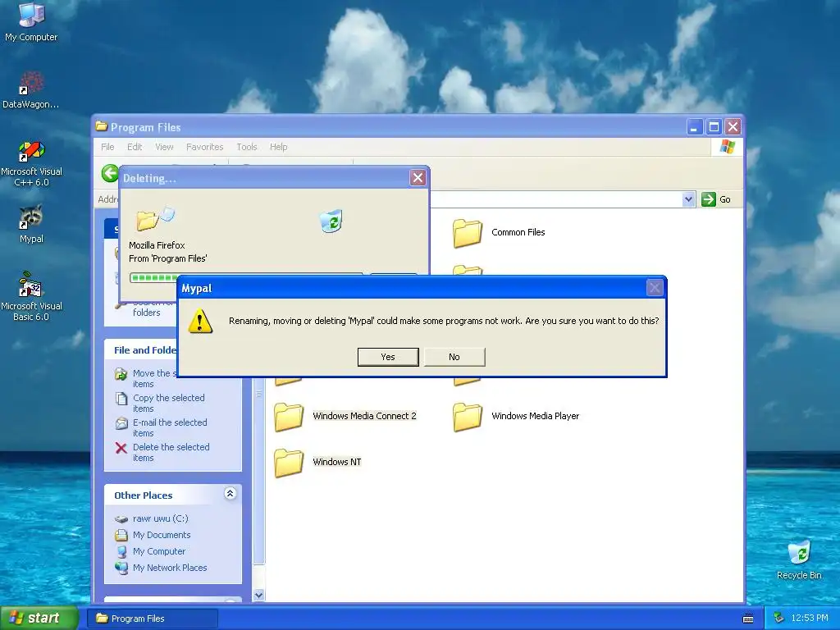Open My Network Places link
The width and height of the screenshot is (840, 630).
(x=170, y=568)
